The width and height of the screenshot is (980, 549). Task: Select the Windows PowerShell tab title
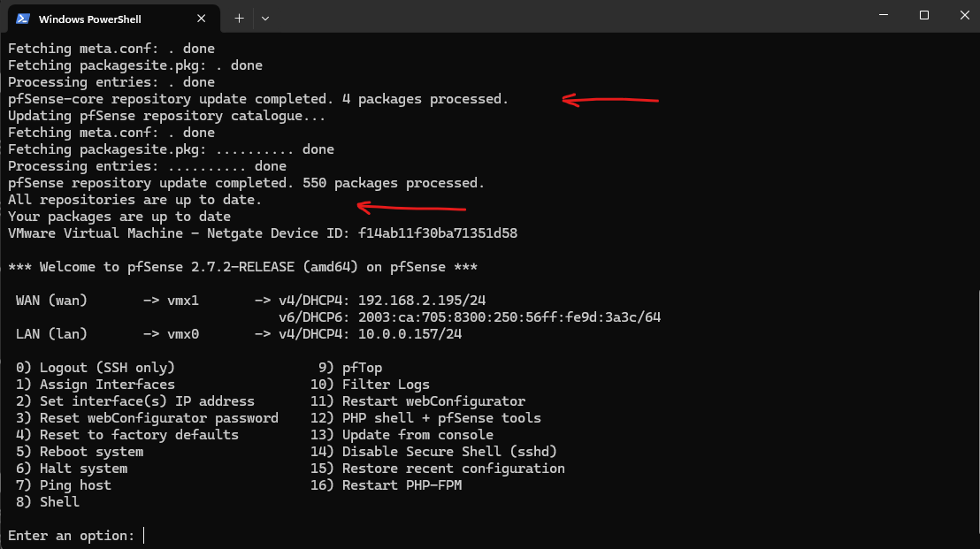click(90, 19)
